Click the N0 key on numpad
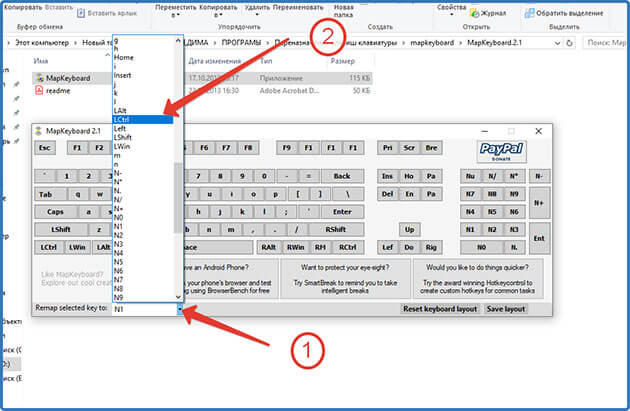Screen dimensions: 630x411 (x=481, y=247)
